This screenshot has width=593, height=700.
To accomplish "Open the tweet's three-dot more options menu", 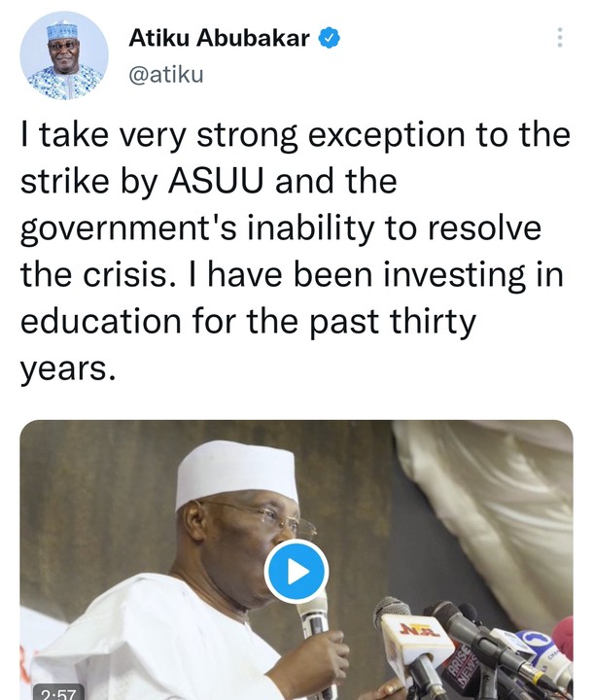I will coord(559,39).
